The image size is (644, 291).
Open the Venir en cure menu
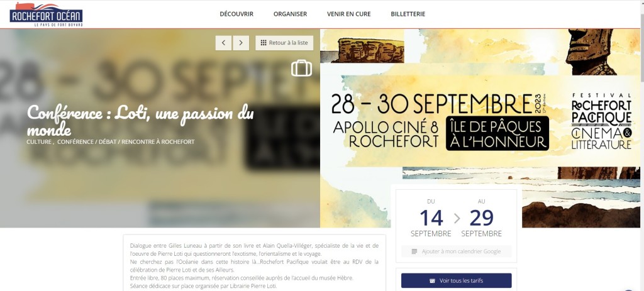[x=348, y=14]
